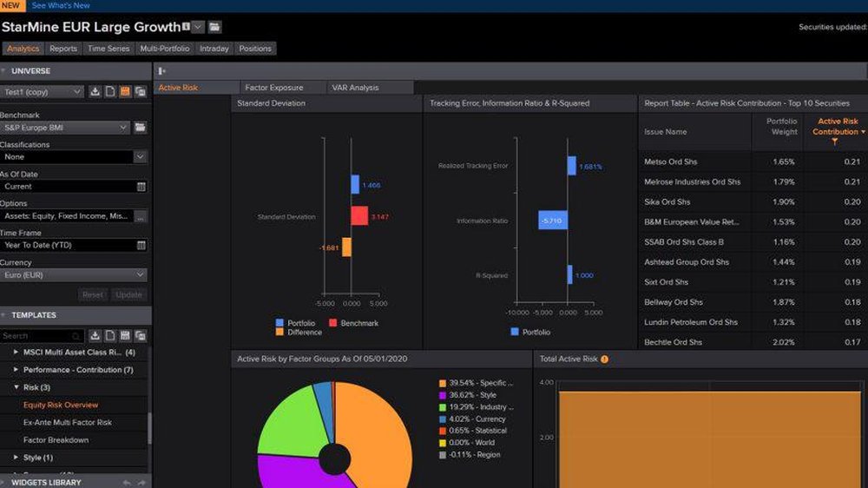The width and height of the screenshot is (868, 488).
Task: Click the orange Specific legend swatch
Action: (x=443, y=383)
